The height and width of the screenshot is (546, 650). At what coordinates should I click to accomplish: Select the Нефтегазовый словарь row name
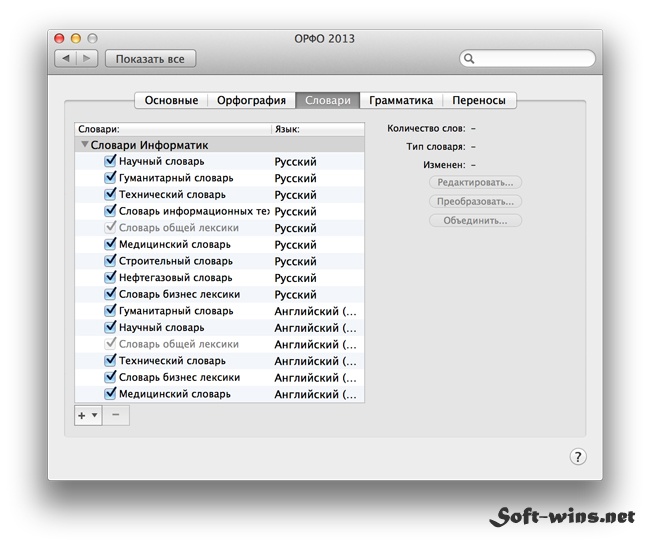point(175,278)
